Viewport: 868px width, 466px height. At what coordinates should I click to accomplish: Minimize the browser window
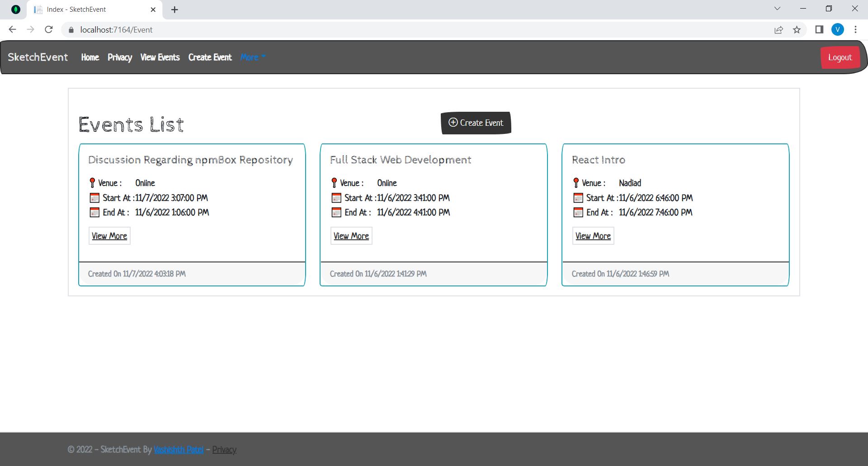coord(803,9)
